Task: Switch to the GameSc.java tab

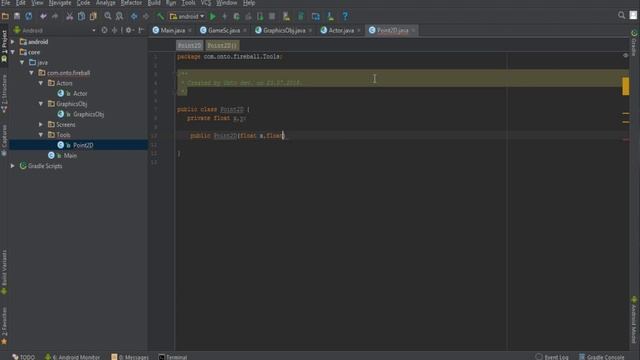Action: coord(223,30)
